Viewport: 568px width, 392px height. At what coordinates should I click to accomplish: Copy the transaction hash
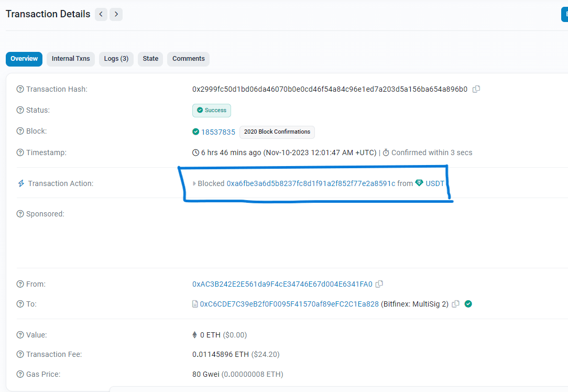[x=476, y=89]
